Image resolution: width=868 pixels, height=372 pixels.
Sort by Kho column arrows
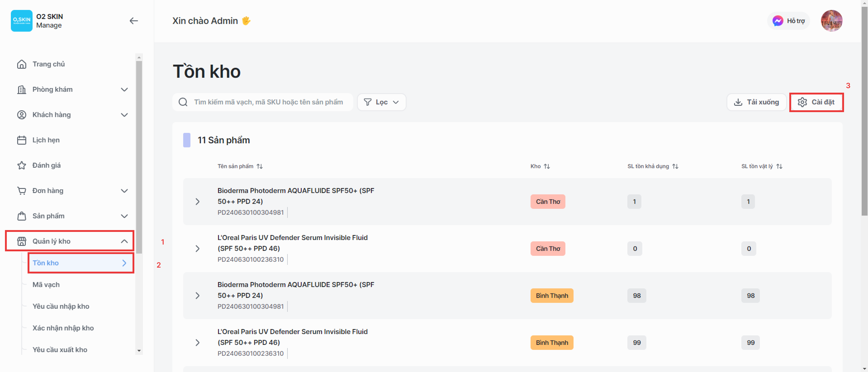[x=547, y=166]
